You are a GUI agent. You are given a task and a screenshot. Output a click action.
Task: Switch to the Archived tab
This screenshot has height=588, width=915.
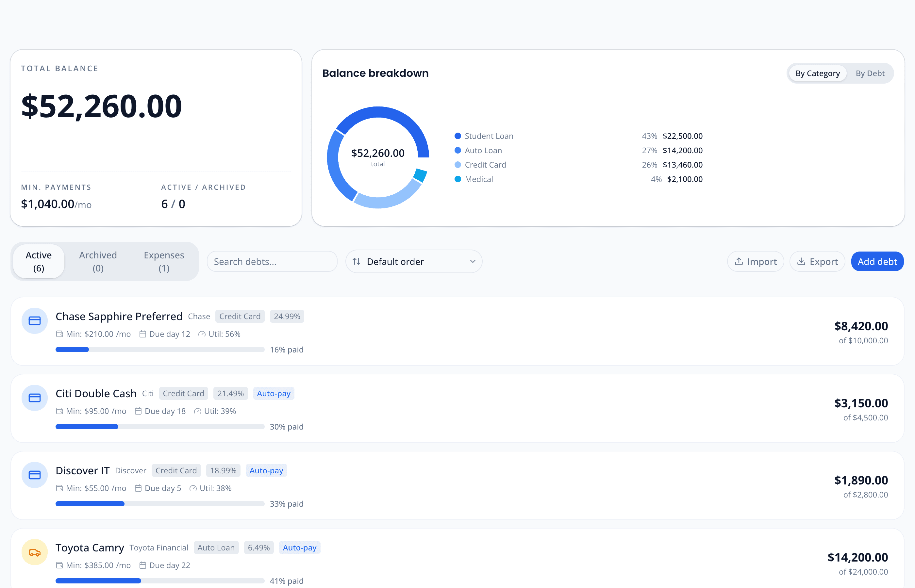click(98, 261)
